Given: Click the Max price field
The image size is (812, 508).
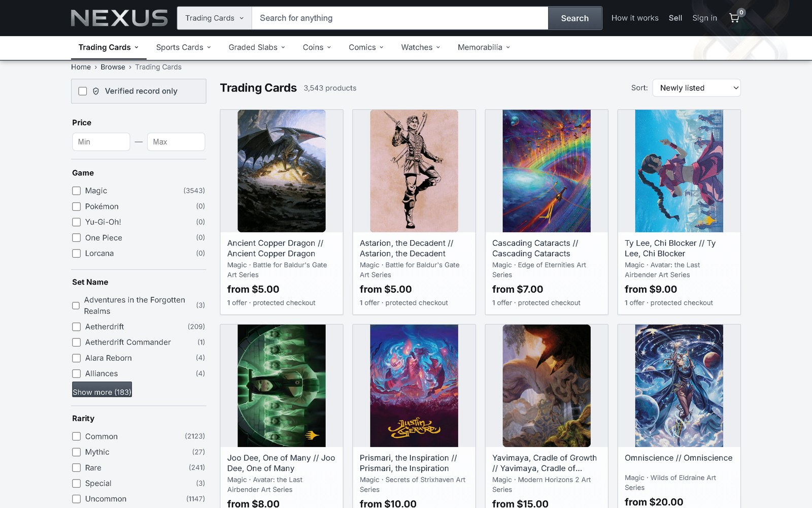Looking at the screenshot, I should [x=176, y=142].
